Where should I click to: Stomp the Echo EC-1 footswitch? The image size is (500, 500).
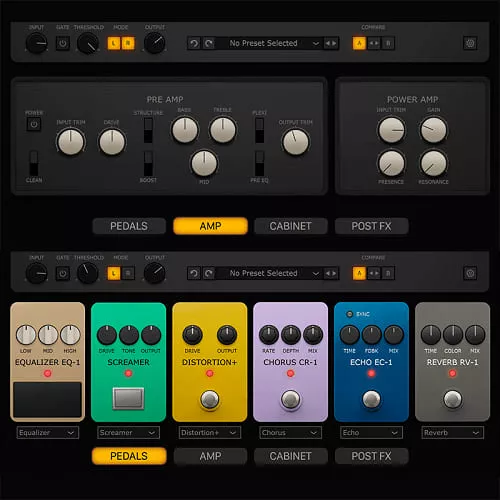point(371,399)
